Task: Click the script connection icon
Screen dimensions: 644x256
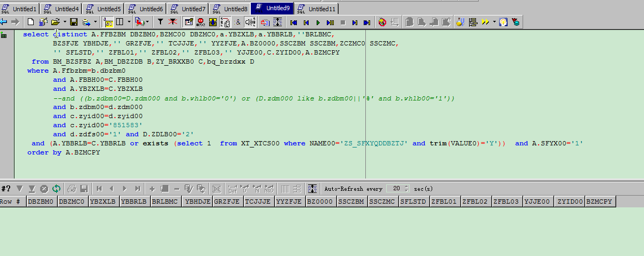Action: click(x=139, y=22)
